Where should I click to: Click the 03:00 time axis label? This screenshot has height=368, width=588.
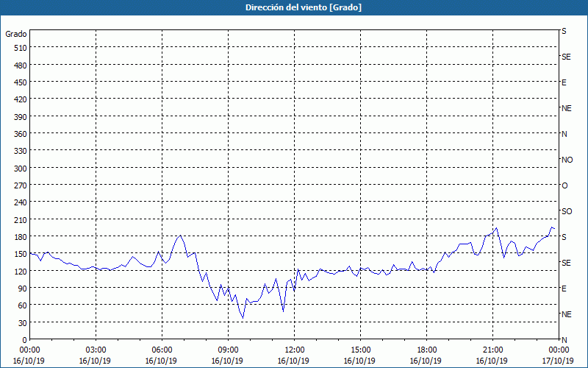point(96,350)
